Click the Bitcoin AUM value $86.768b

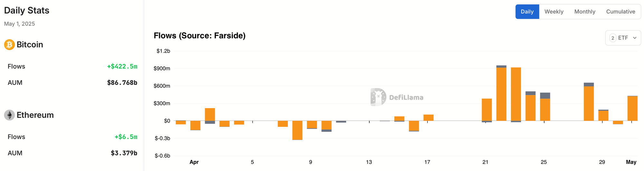point(122,83)
